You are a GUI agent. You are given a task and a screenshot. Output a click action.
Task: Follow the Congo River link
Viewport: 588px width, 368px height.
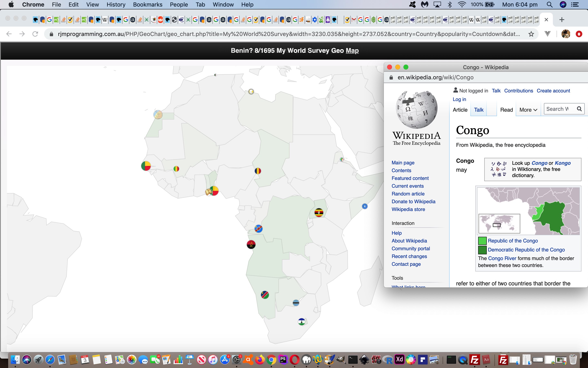(x=502, y=258)
